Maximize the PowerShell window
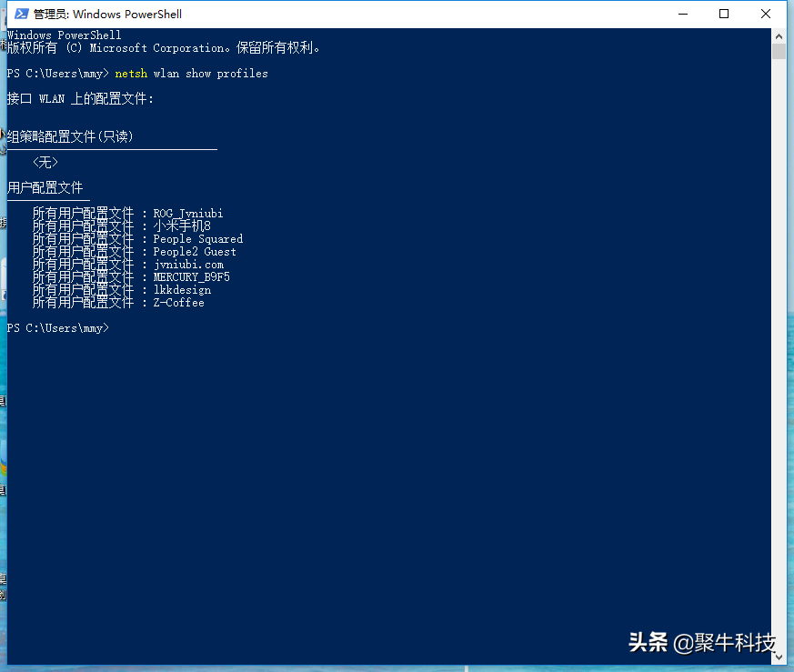This screenshot has height=672, width=794. pos(724,15)
